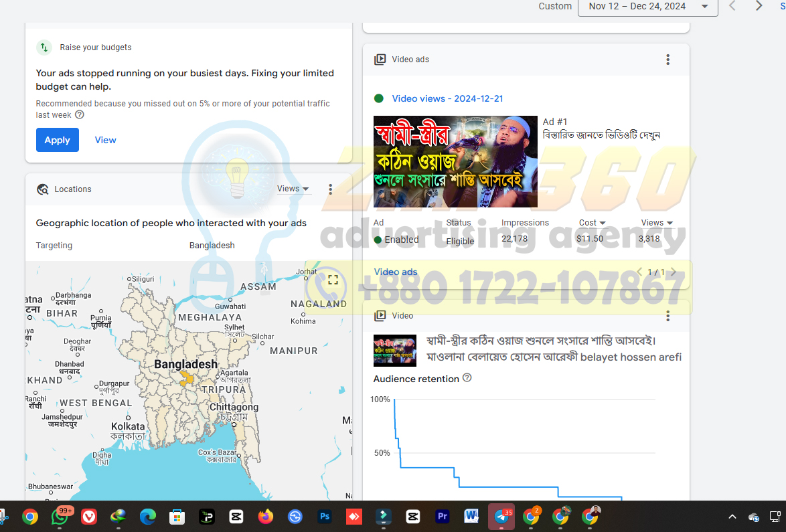Open Photoshop from the taskbar
This screenshot has width=786, height=532.
click(324, 517)
